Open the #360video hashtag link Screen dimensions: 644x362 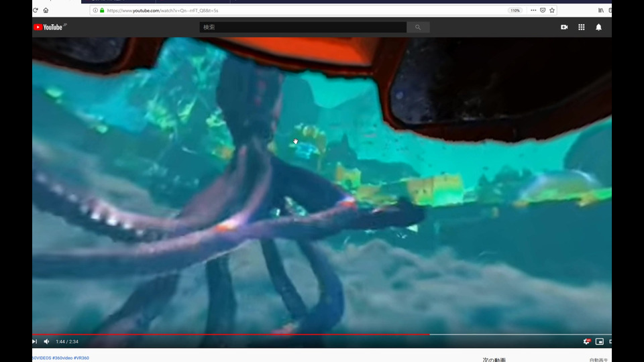63,358
